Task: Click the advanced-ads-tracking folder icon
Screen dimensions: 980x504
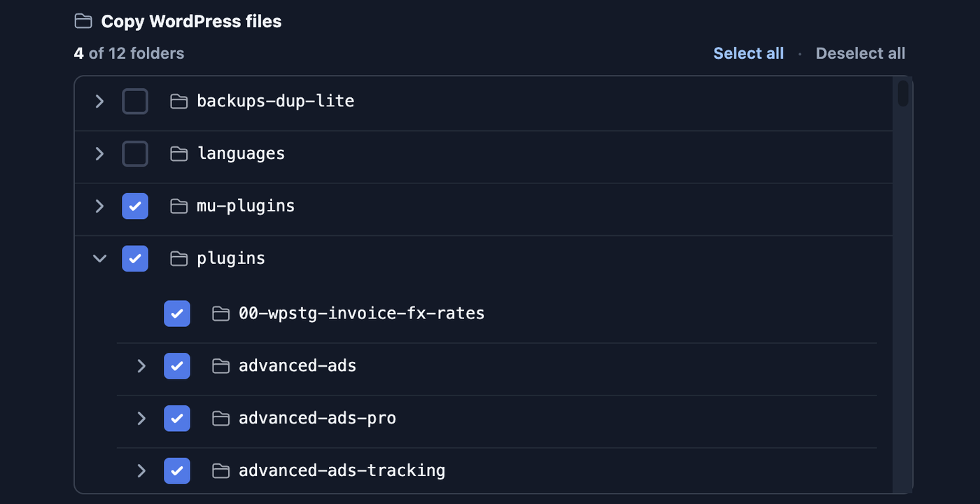Action: [x=221, y=471]
